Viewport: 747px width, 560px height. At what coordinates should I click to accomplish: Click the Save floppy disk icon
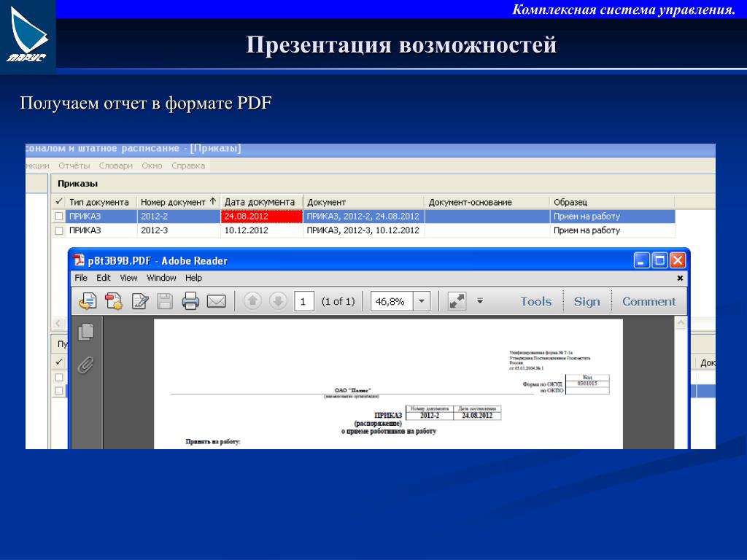(166, 301)
